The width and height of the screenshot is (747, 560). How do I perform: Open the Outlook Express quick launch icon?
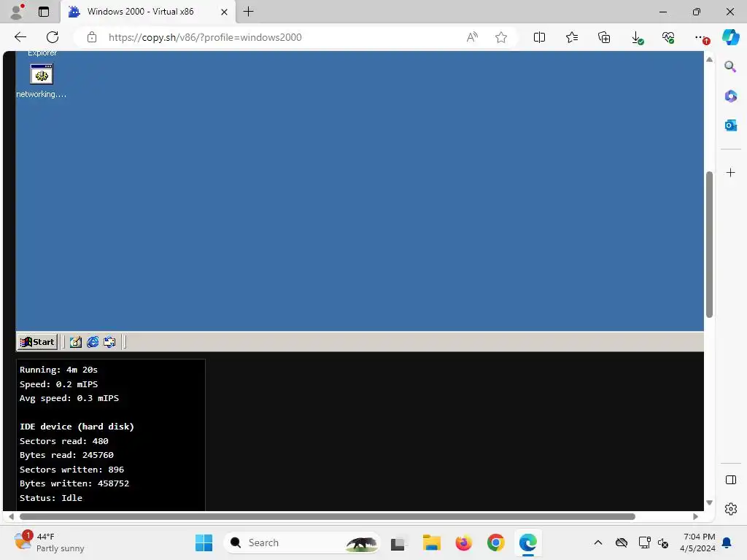tap(109, 342)
